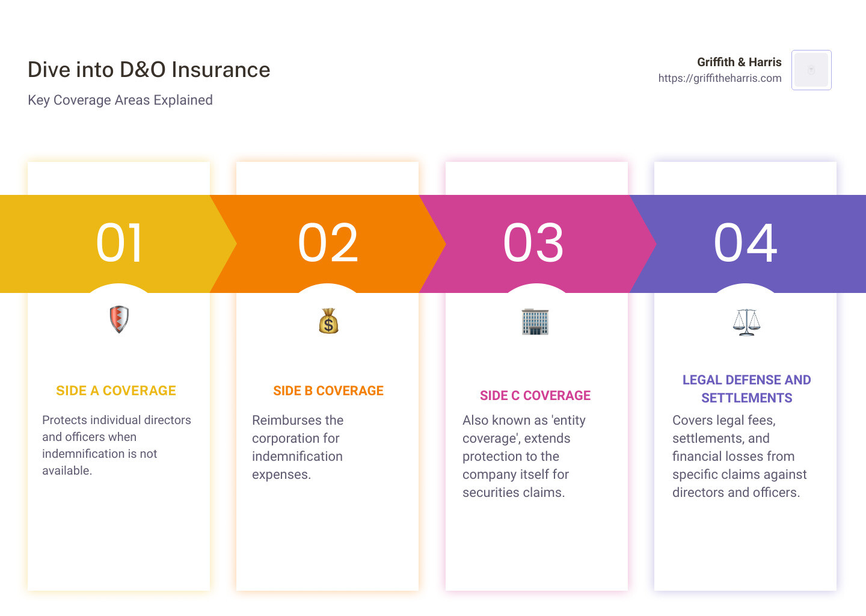Click the purple chevron banner labeled 04
The image size is (866, 616).
746,243
